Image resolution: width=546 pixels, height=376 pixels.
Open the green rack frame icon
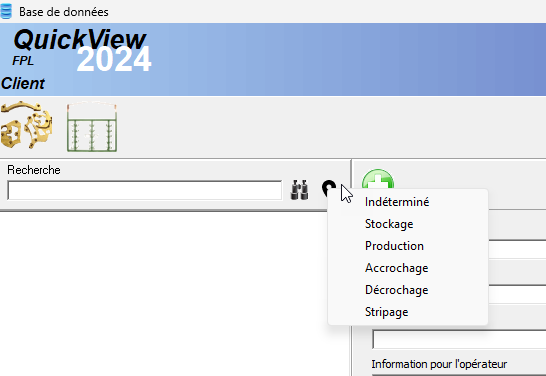pos(92,127)
